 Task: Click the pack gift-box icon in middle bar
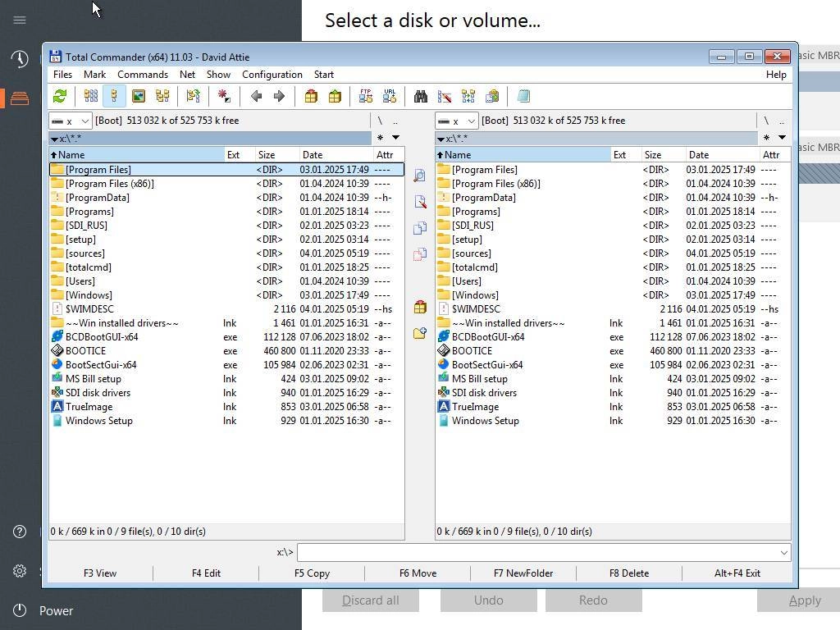(420, 307)
